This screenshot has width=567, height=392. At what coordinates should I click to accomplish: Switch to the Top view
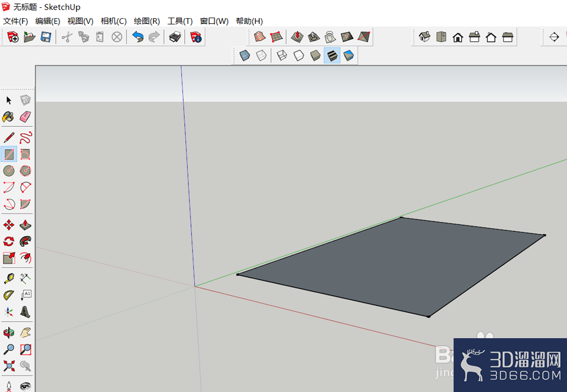click(x=441, y=37)
